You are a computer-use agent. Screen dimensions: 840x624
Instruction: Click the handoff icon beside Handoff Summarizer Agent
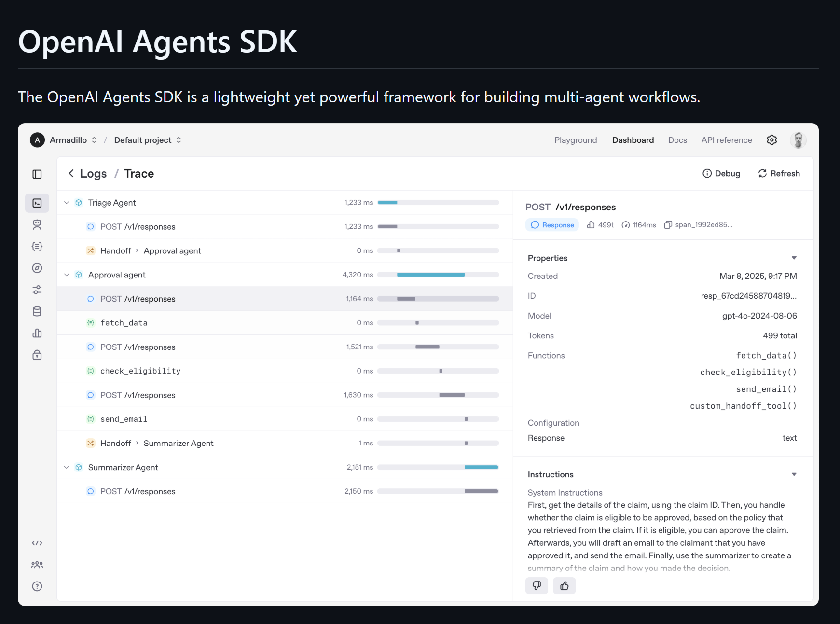91,443
